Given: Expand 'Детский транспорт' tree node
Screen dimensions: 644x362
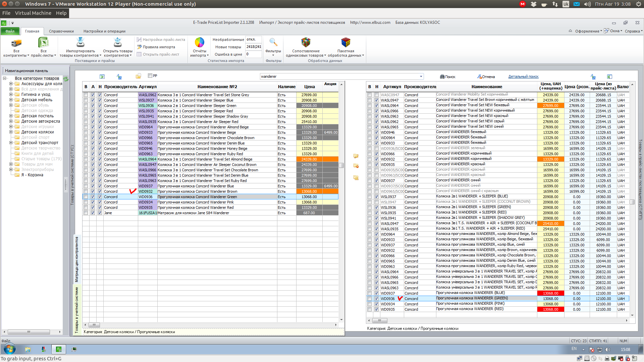Looking at the screenshot, I should click(11, 143).
